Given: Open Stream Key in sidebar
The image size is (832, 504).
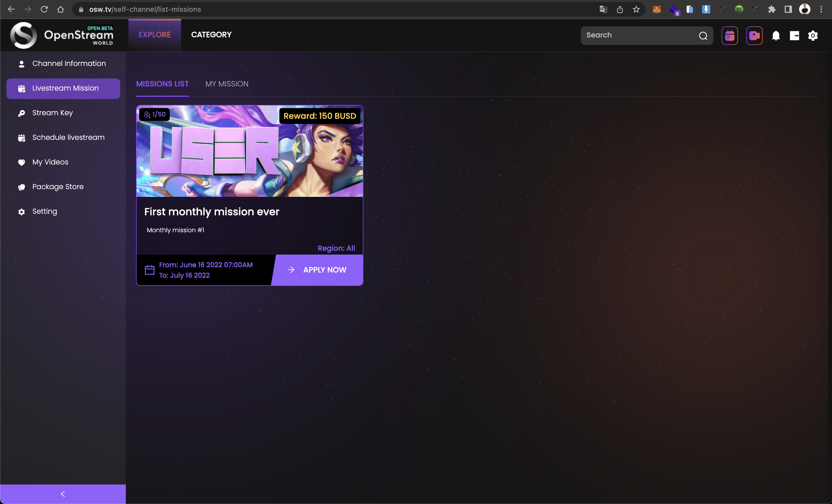Looking at the screenshot, I should (x=63, y=113).
